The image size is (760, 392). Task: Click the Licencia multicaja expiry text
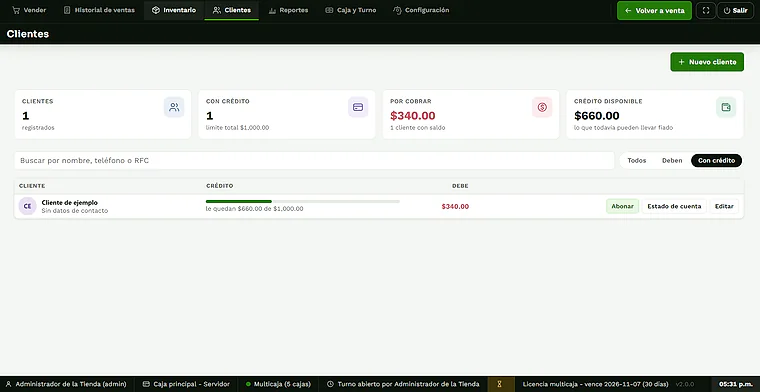tap(597, 384)
